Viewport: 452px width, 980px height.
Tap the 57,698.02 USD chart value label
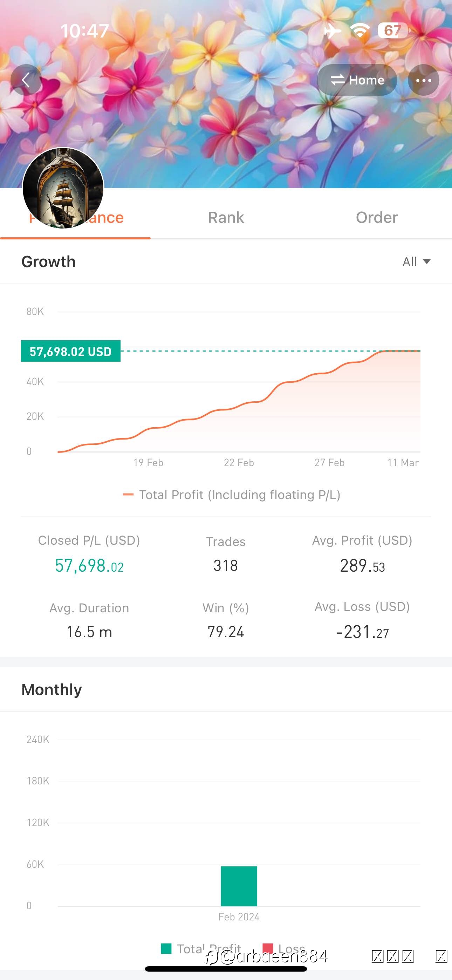[71, 351]
